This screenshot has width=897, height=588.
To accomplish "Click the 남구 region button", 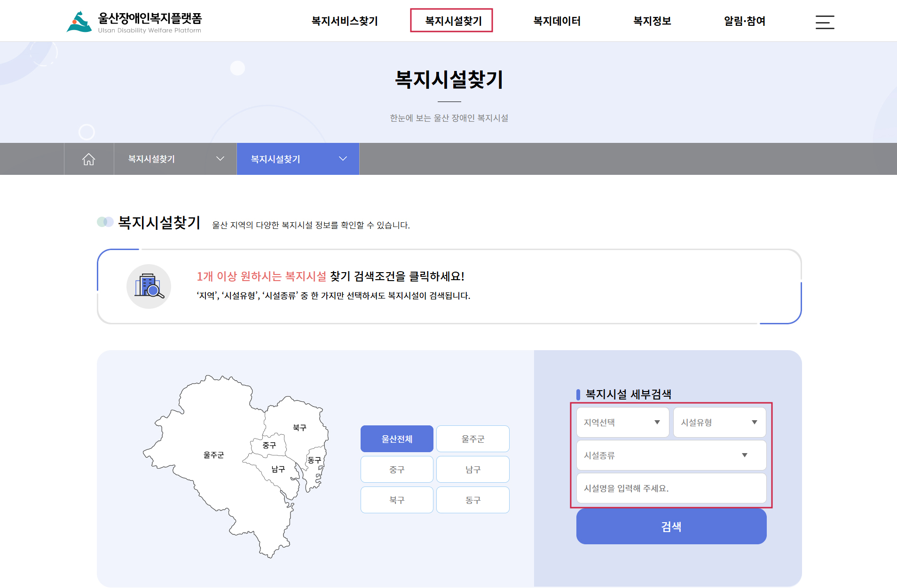I will (x=472, y=470).
